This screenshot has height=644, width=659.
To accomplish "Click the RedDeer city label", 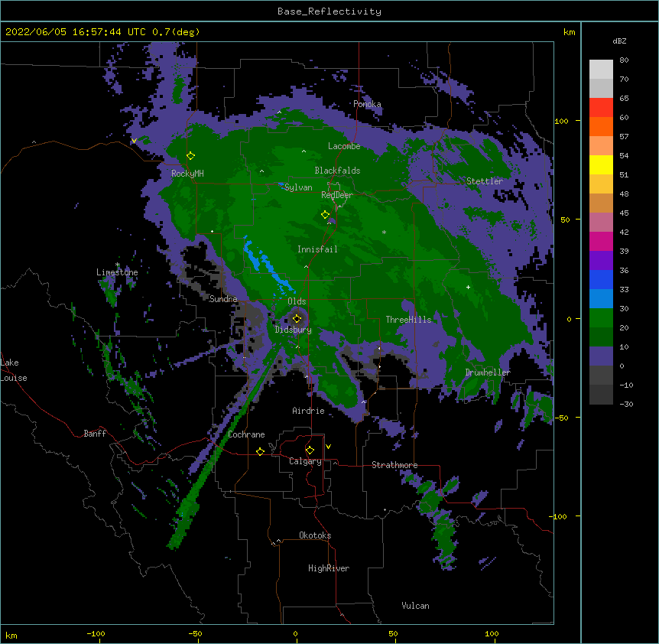I will pos(337,195).
